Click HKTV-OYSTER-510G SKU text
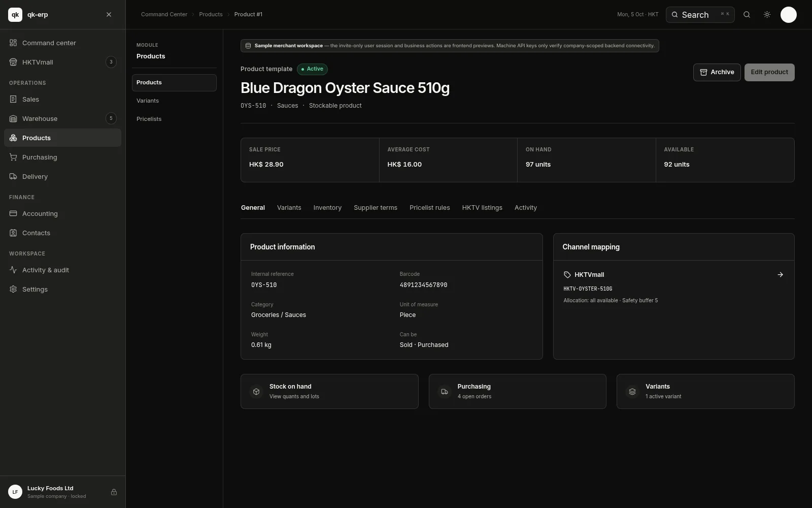The width and height of the screenshot is (812, 508). [588, 289]
